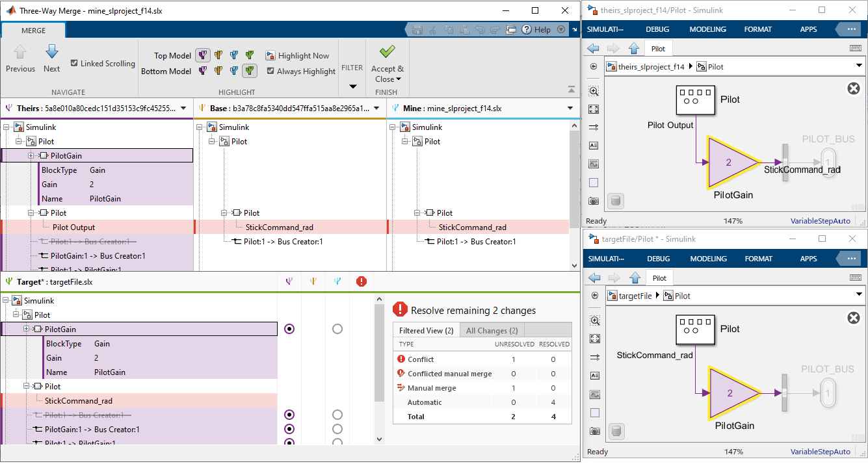
Task: Select the MERGE tab
Action: click(x=33, y=30)
